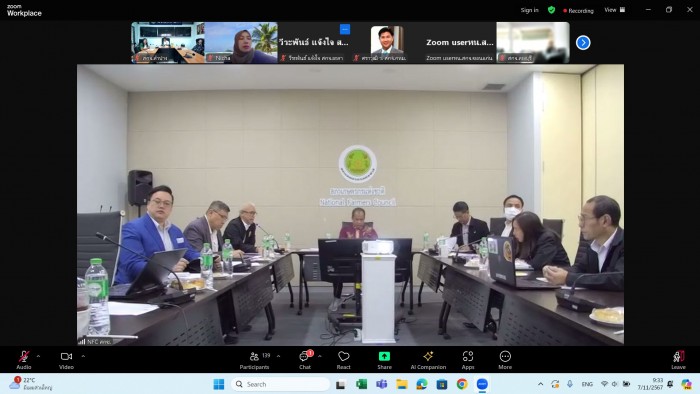Click the Sign in link
Screen dimensions: 700x394
click(x=529, y=10)
